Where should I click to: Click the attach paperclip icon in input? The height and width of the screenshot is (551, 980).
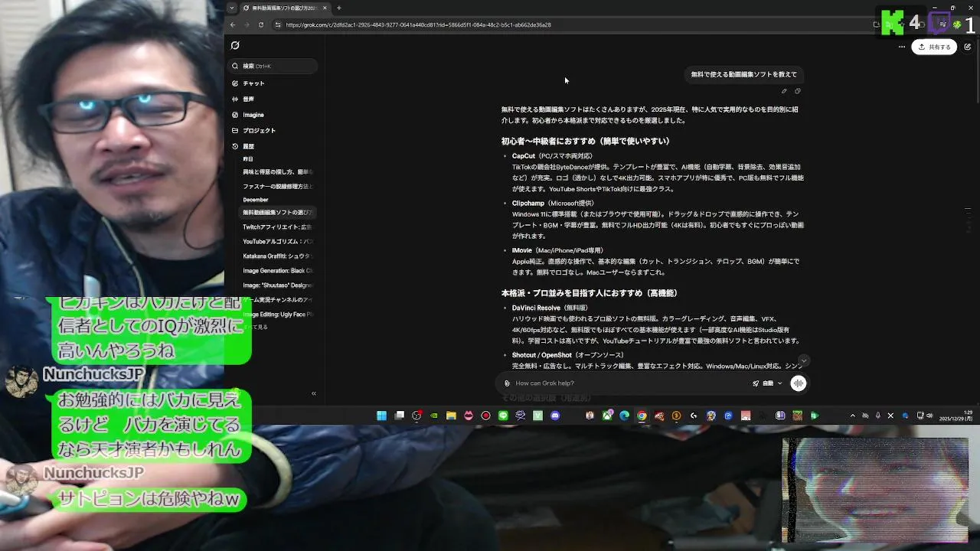tap(507, 383)
